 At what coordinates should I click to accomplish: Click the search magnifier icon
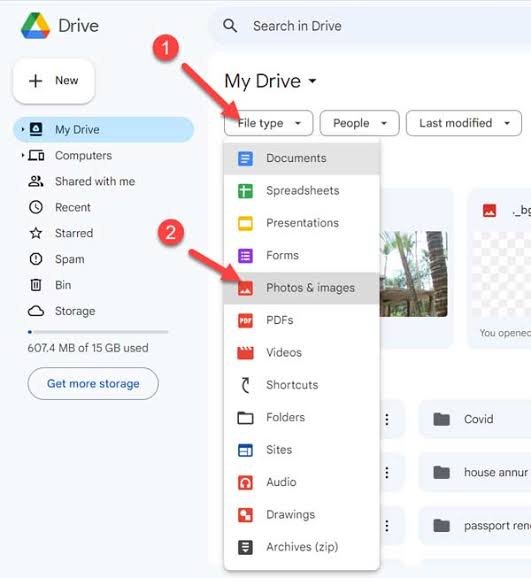click(230, 26)
